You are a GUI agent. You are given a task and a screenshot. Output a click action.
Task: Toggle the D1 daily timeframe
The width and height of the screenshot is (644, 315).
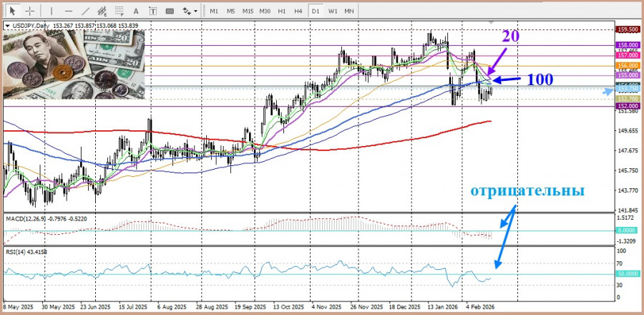pyautogui.click(x=316, y=11)
